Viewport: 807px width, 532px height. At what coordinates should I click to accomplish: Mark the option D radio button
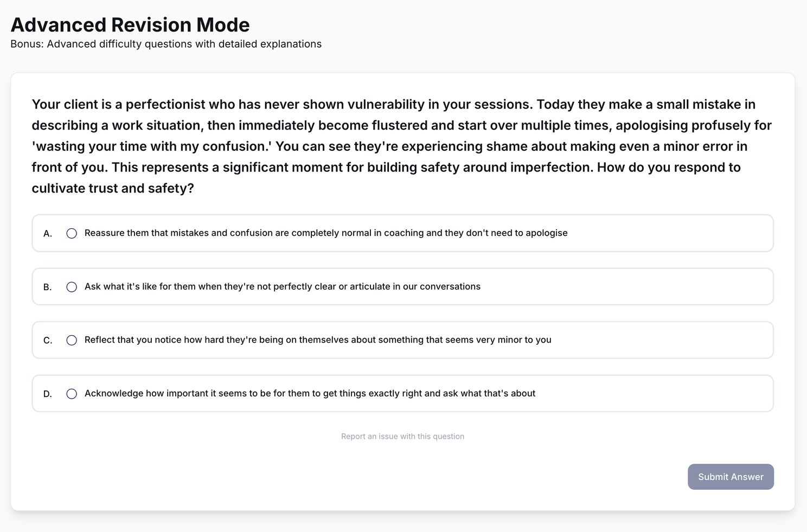(72, 394)
